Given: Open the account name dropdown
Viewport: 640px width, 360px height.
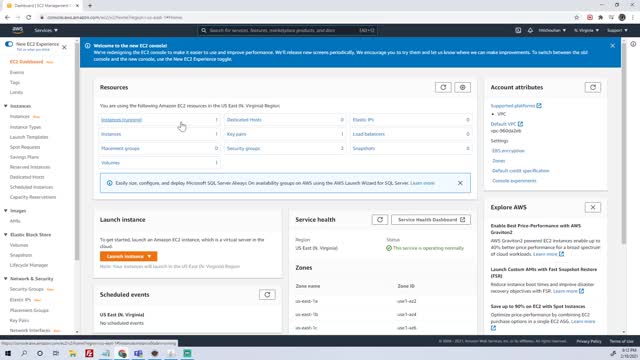Looking at the screenshot, I should [x=552, y=30].
